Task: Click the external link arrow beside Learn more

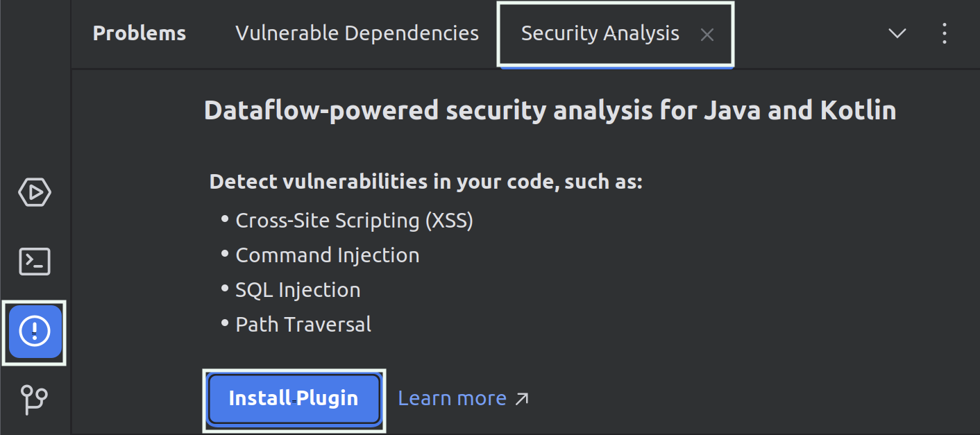Action: point(522,398)
